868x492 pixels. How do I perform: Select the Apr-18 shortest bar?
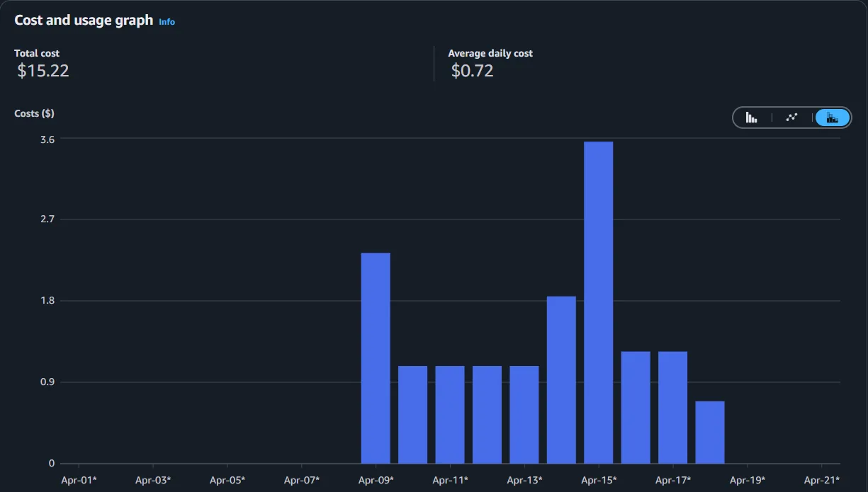tap(710, 433)
